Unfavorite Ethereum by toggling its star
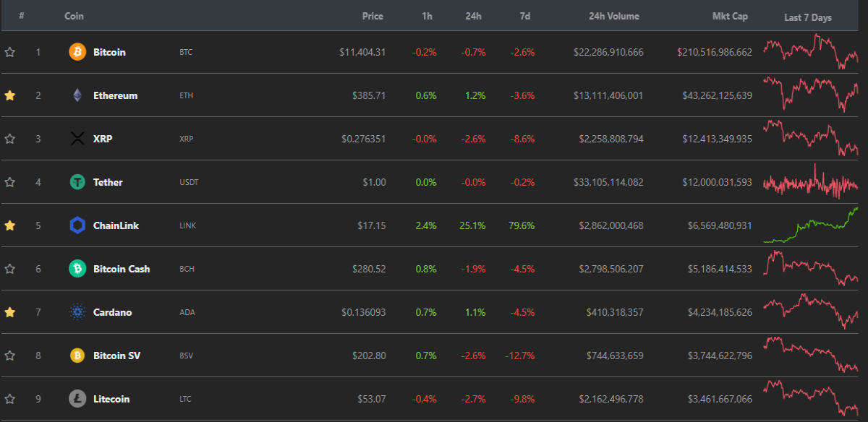This screenshot has width=868, height=422. [x=10, y=95]
